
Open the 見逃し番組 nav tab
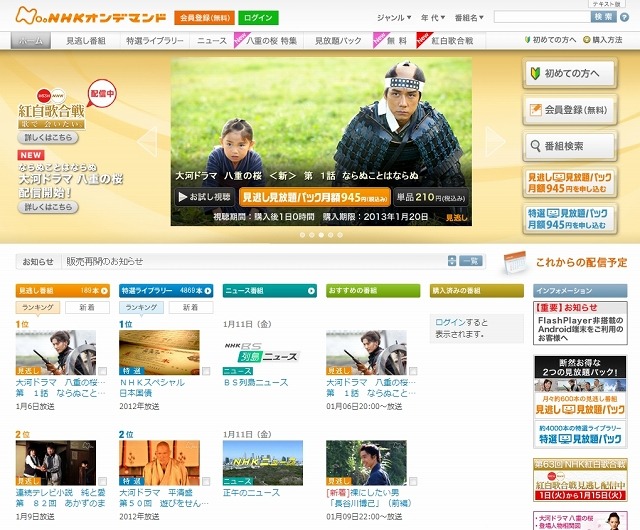coord(86,41)
